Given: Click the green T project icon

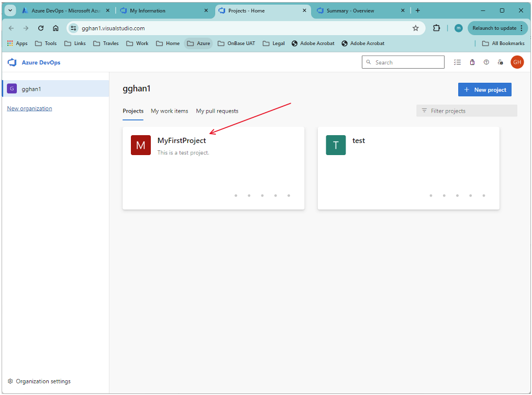Looking at the screenshot, I should 336,145.
